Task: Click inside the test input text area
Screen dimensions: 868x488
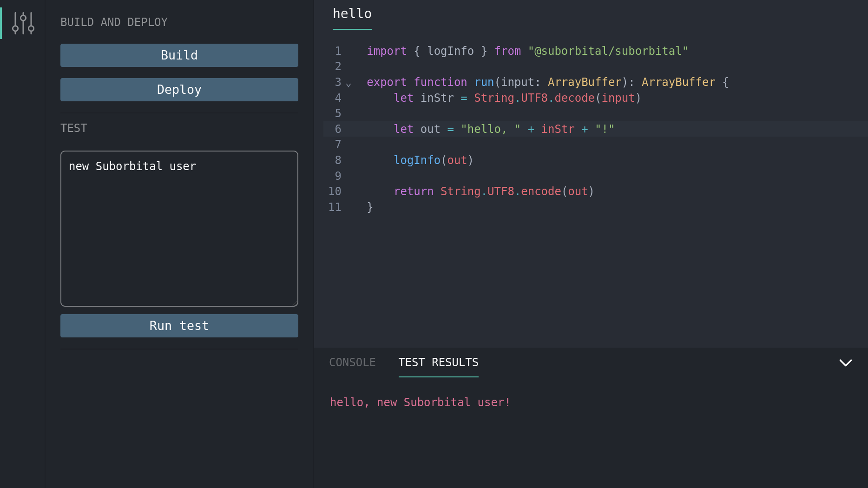Action: pyautogui.click(x=179, y=228)
